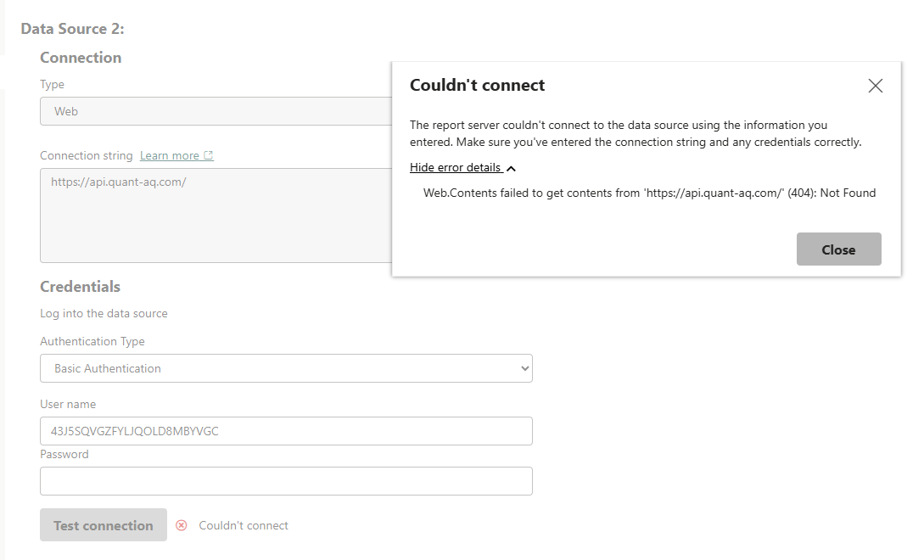This screenshot has height=560, width=924.
Task: Click the external link icon near Learn more
Action: click(209, 156)
